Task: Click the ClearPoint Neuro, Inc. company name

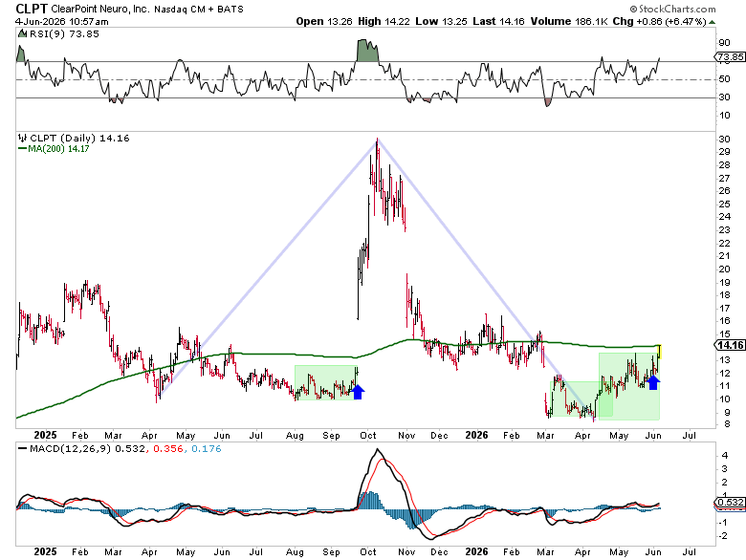Action: tap(100, 9)
